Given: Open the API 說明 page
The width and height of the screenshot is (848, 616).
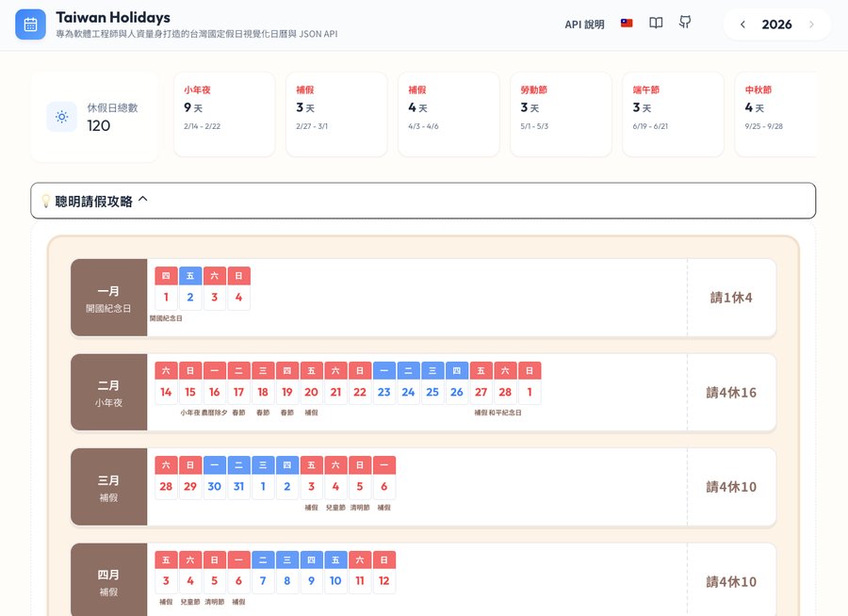Looking at the screenshot, I should (x=584, y=24).
